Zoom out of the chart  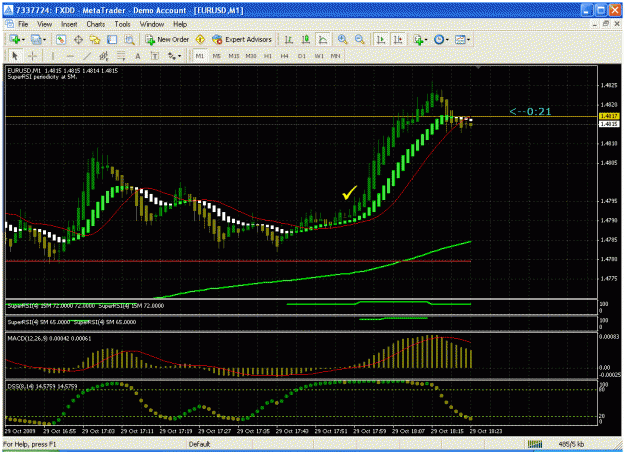click(360, 39)
